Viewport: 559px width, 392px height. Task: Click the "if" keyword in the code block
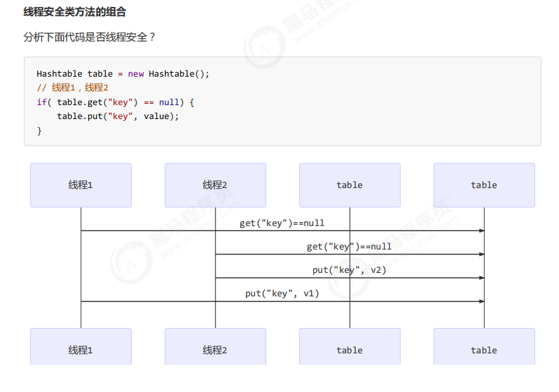pos(41,102)
